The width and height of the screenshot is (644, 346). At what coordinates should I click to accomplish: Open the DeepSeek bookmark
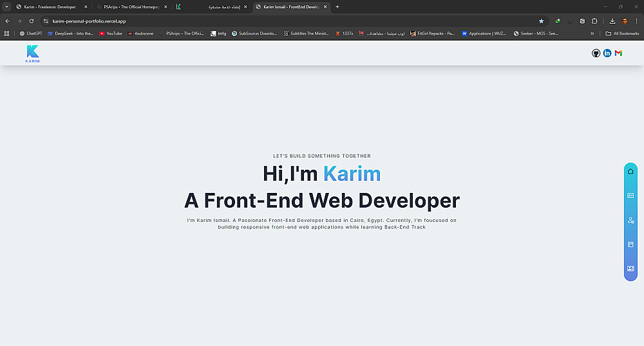click(x=70, y=33)
